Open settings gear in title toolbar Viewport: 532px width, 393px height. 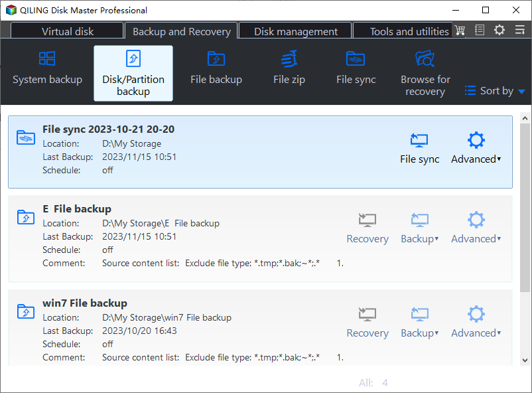click(499, 31)
